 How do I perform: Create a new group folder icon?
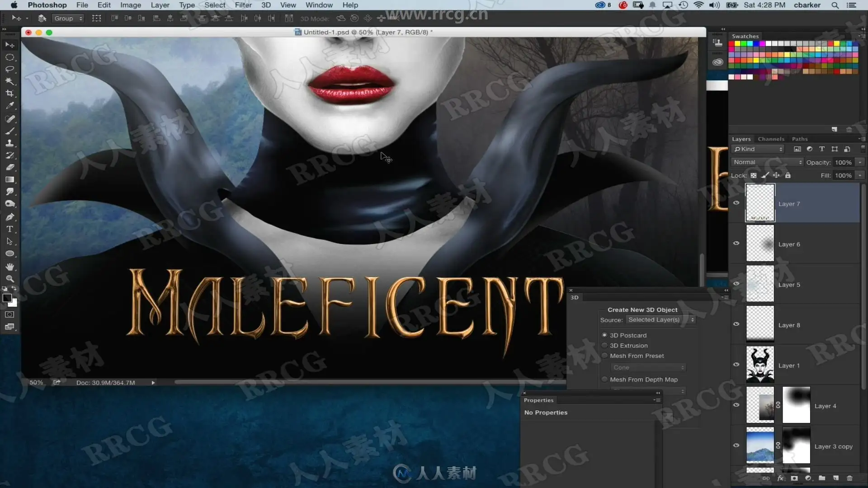(x=822, y=478)
